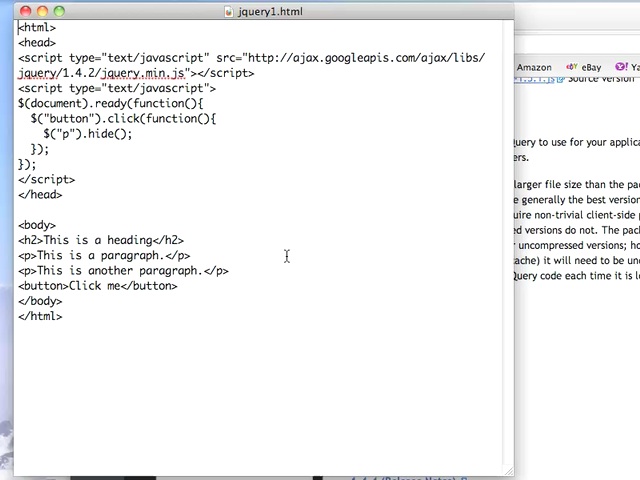Click the <html> opening tag line
Screen dimensions: 640x480
coord(37,27)
